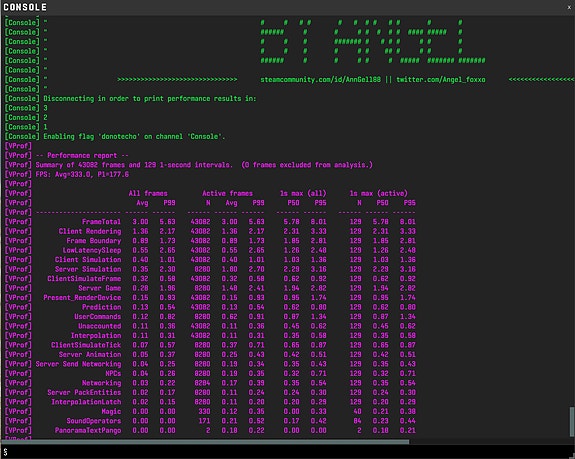Select the FrameTotal row label
This screenshot has width=575, height=459.
[x=101, y=222]
